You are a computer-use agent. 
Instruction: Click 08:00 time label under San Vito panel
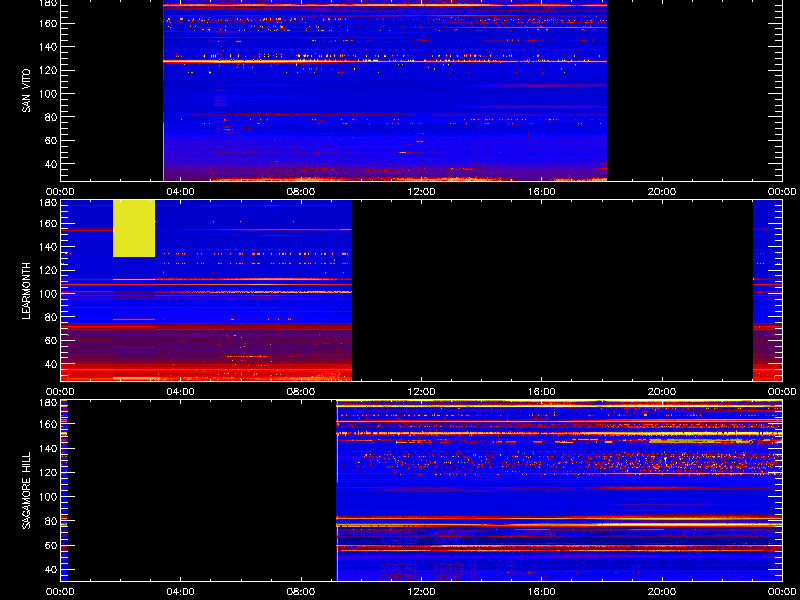pos(301,192)
